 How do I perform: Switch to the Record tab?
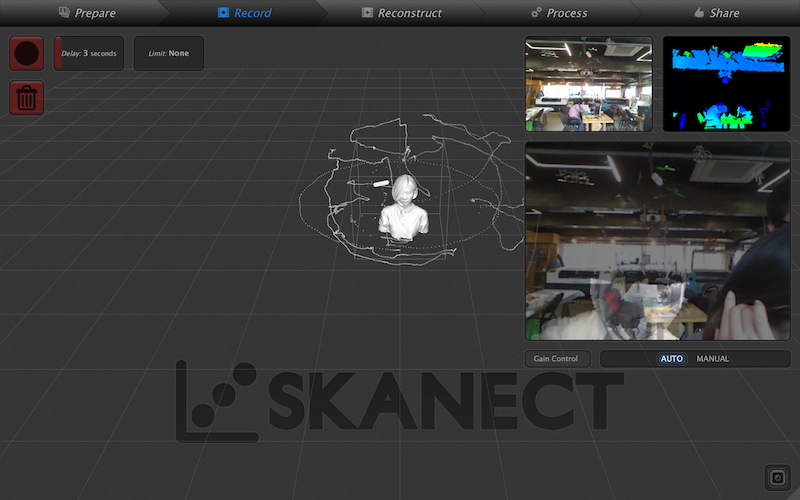(245, 13)
